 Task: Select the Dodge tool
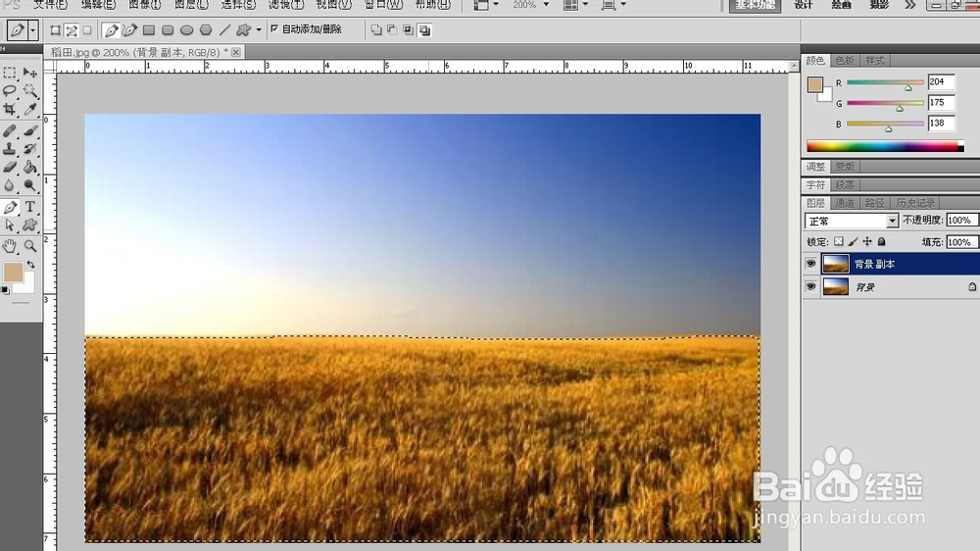pyautogui.click(x=30, y=185)
